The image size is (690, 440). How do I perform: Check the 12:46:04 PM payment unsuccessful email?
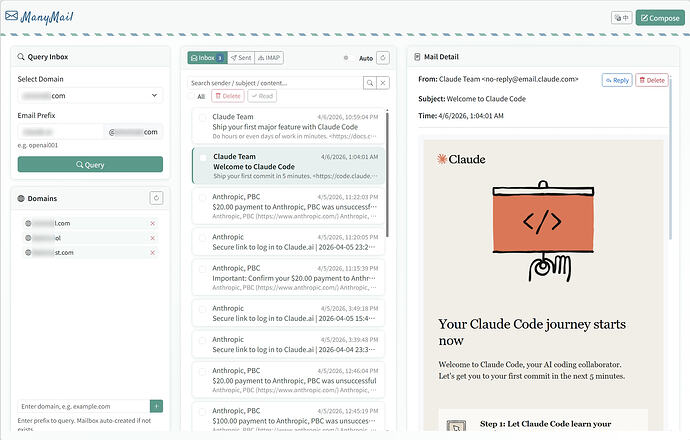202,371
